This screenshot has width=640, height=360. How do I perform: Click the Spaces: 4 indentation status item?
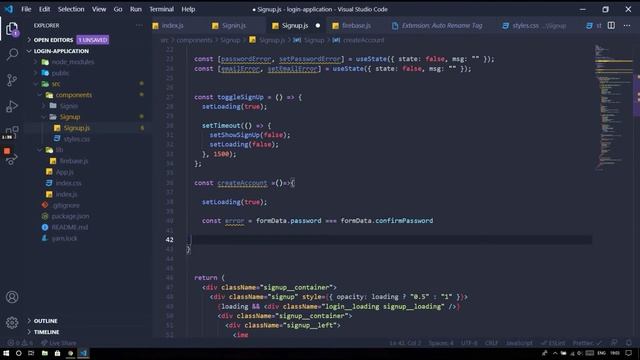441,343
